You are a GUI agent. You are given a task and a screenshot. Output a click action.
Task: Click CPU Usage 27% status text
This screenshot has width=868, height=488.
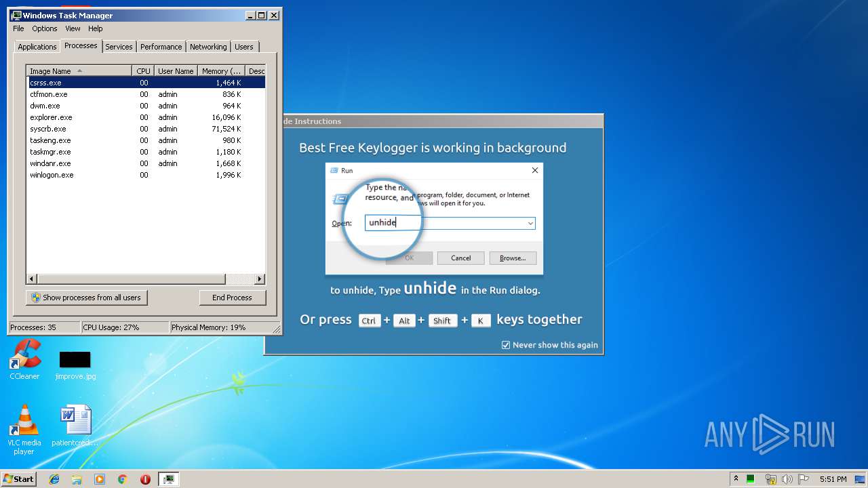pos(111,327)
